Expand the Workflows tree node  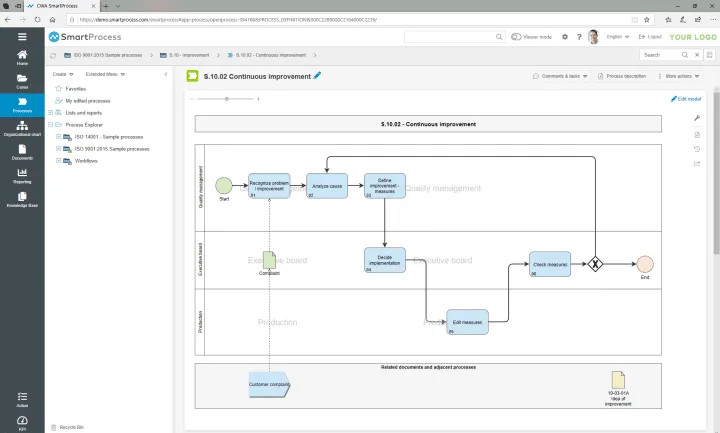click(x=58, y=161)
